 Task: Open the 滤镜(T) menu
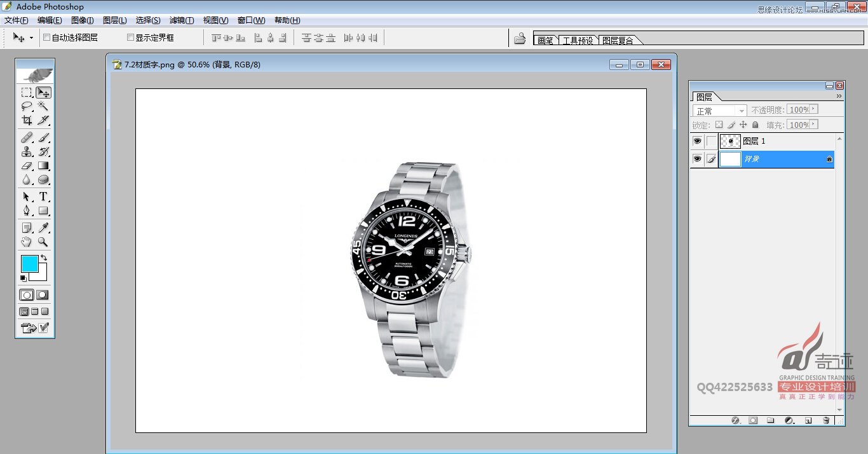pos(182,20)
